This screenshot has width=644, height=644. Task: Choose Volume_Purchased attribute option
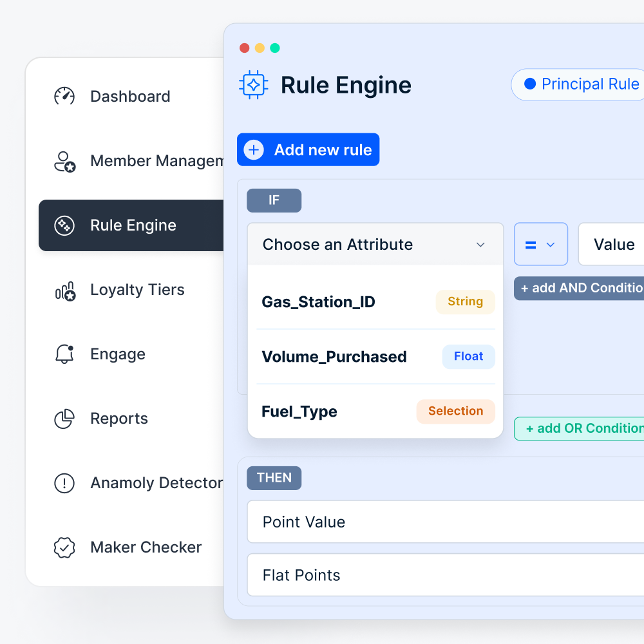pyautogui.click(x=376, y=357)
